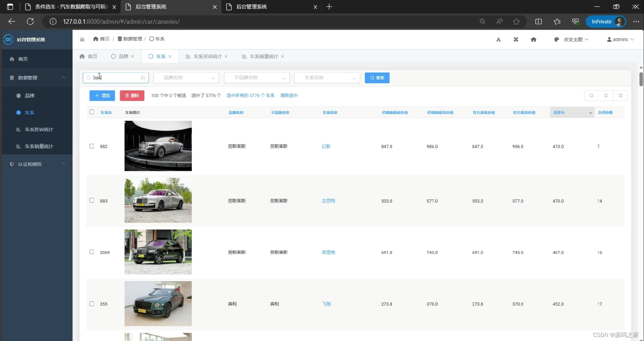Select 车系 in the sidebar

click(37, 112)
